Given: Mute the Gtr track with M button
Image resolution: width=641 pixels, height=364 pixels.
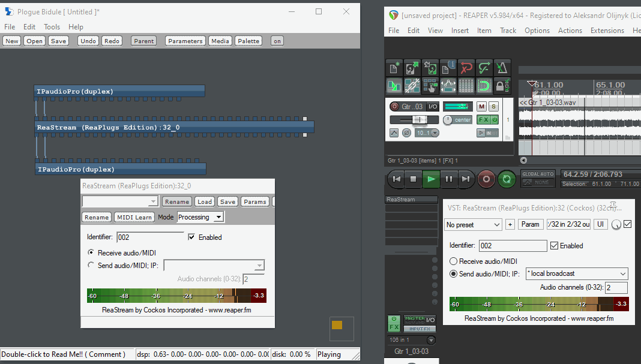Looking at the screenshot, I should 481,107.
